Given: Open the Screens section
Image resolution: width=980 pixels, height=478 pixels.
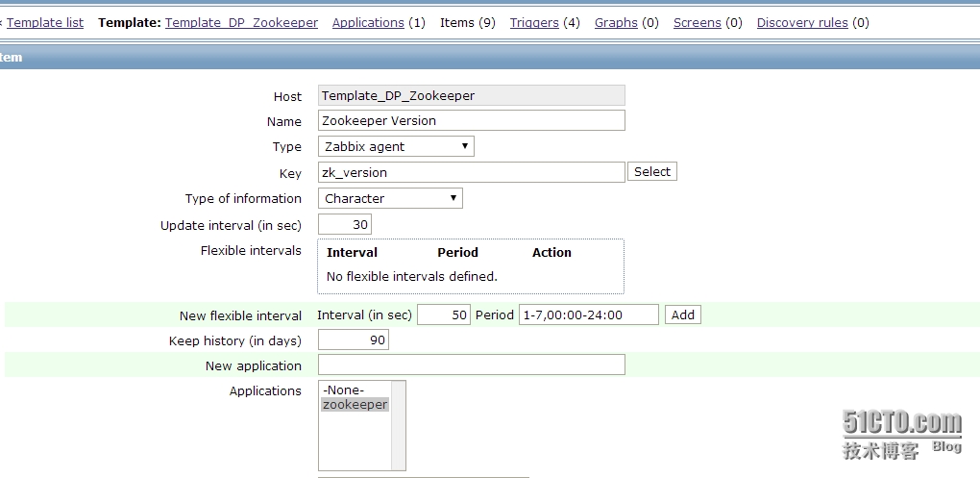Looking at the screenshot, I should point(698,22).
